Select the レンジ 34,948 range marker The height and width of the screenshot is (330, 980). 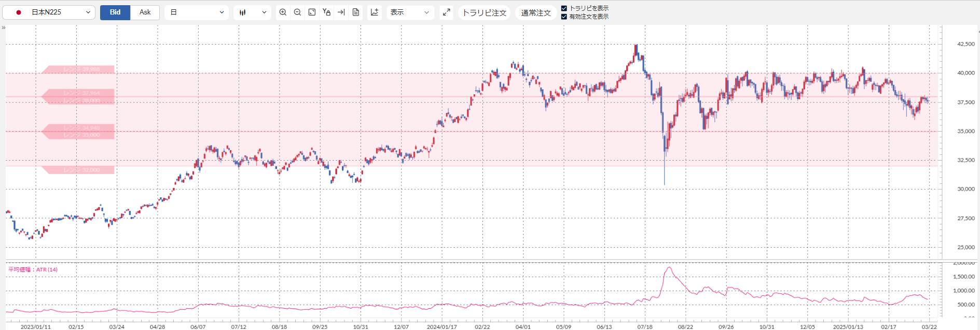click(78, 128)
